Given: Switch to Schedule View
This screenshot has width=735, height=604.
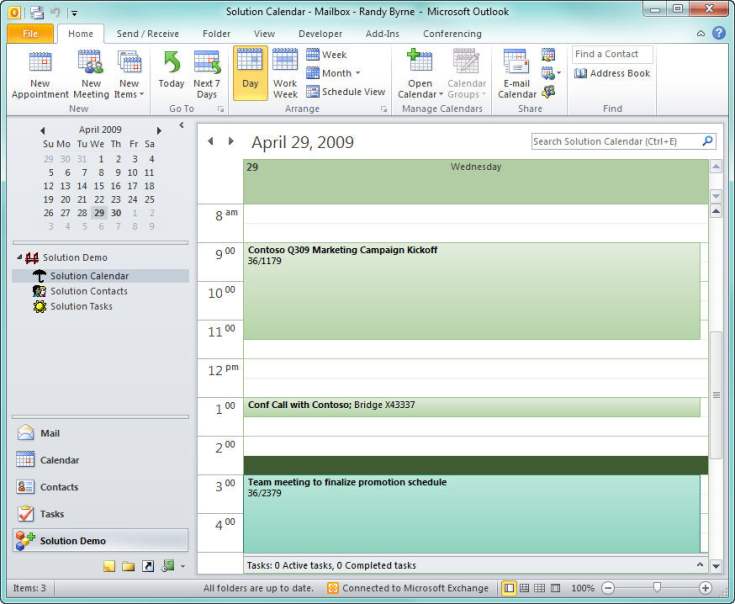Looking at the screenshot, I should click(346, 92).
